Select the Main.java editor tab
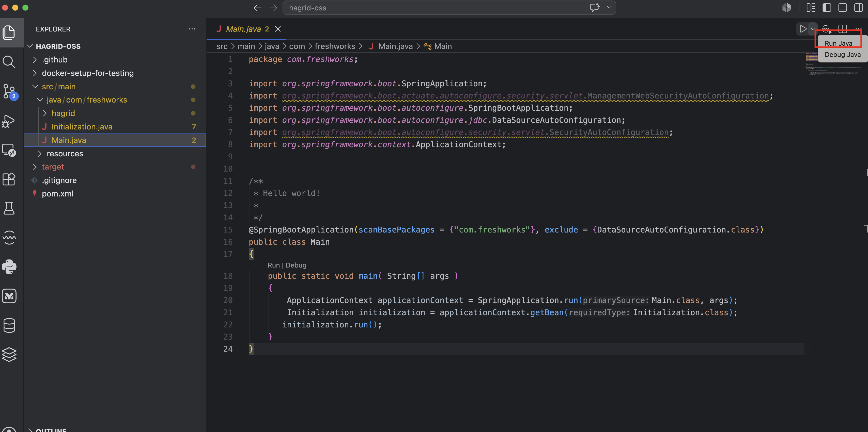This screenshot has height=432, width=868. [243, 29]
